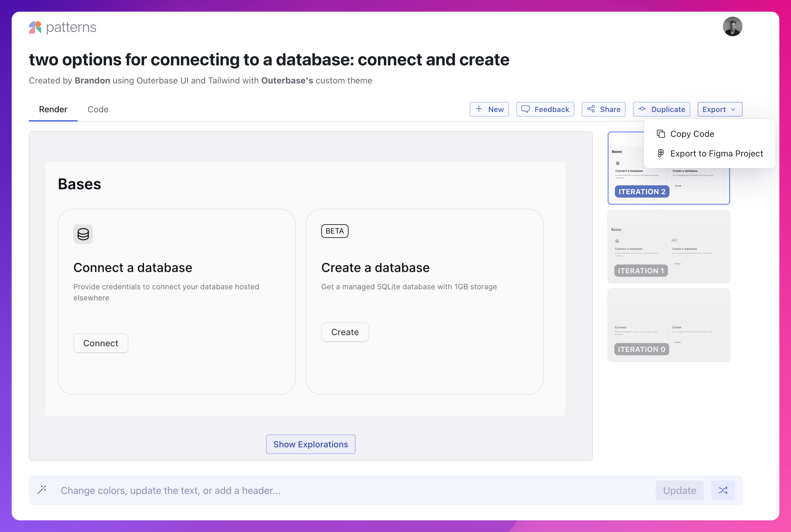
Task: Select the Iteration 0 thumbnail
Action: [x=668, y=325]
